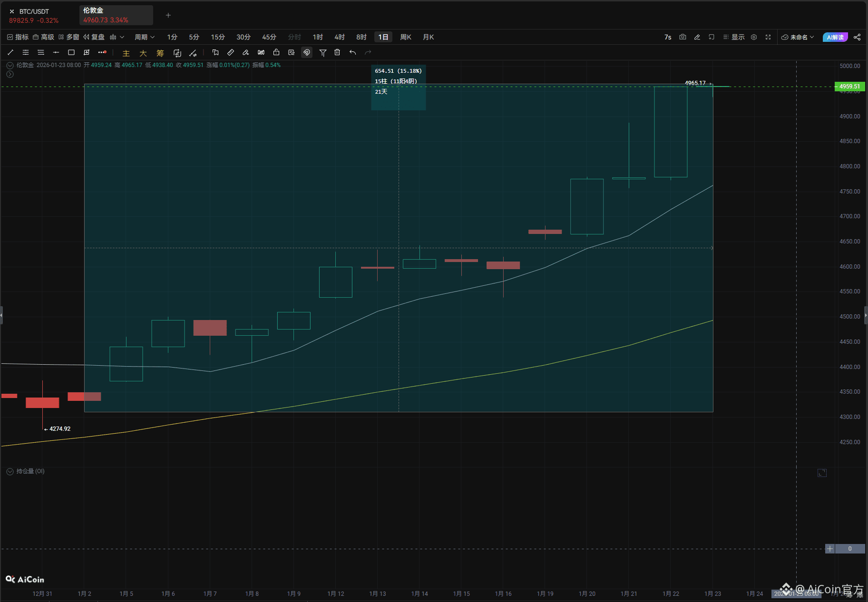The image size is (868, 602).
Task: Open the candlestick chart type dropdown
Action: (117, 37)
